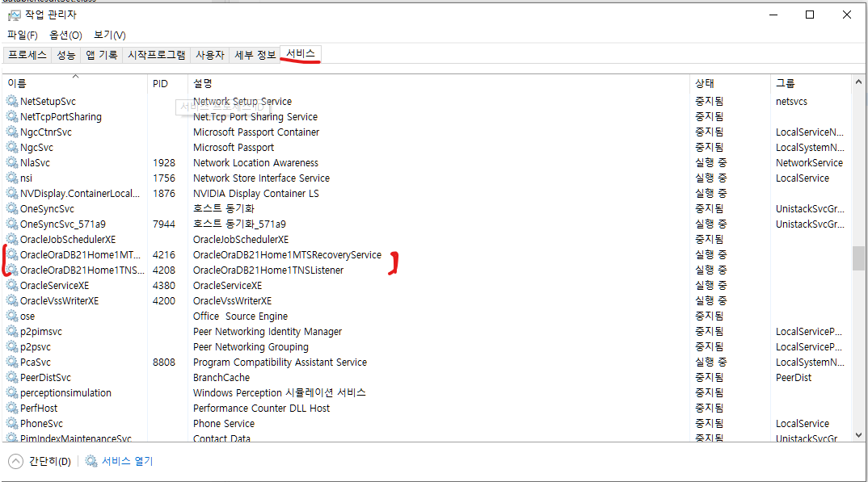Click the OracleOraDB21Home1MTSRecoveryService description
The height and width of the screenshot is (482, 868).
[x=287, y=255]
